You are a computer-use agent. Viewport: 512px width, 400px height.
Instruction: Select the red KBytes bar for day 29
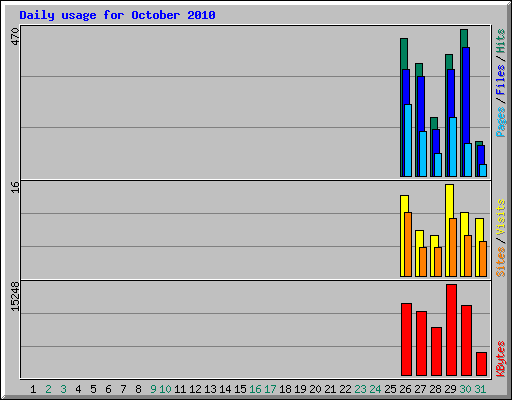(452, 330)
